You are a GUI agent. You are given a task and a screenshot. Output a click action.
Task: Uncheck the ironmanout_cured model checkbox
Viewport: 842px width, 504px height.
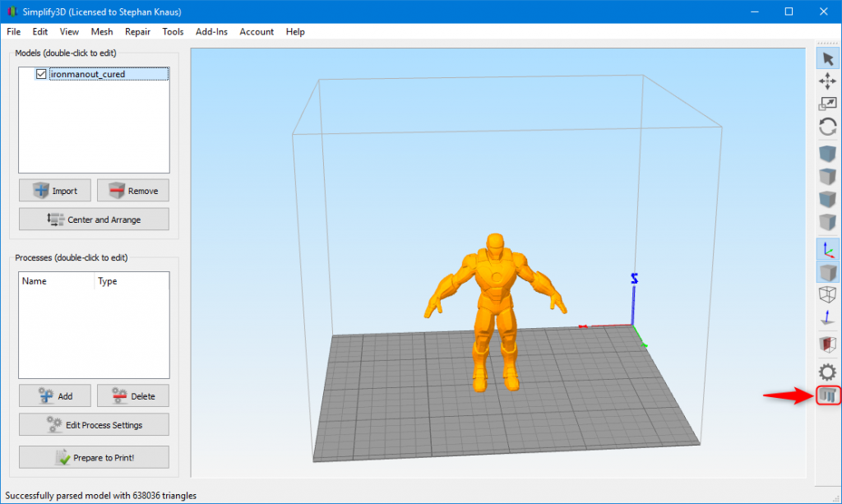point(40,73)
